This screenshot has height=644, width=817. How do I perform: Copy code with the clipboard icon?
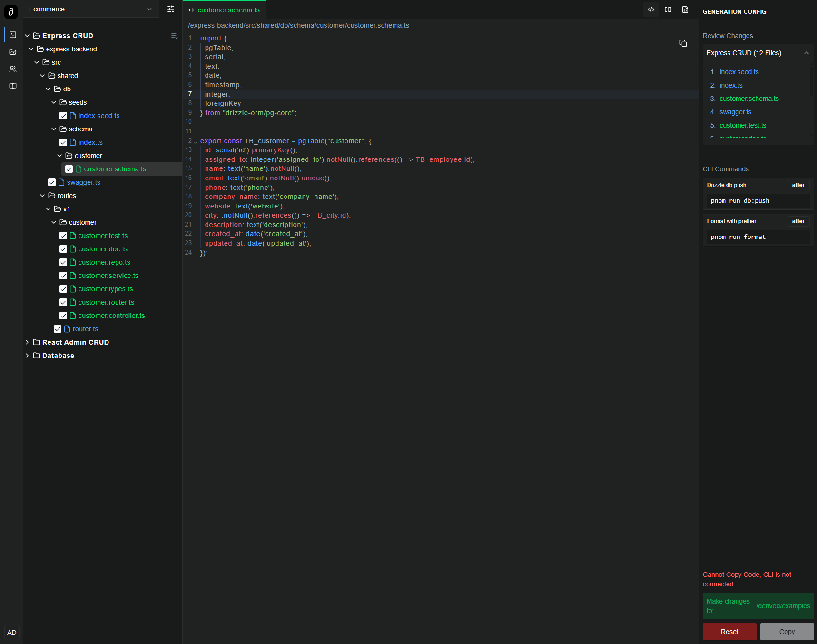(683, 43)
